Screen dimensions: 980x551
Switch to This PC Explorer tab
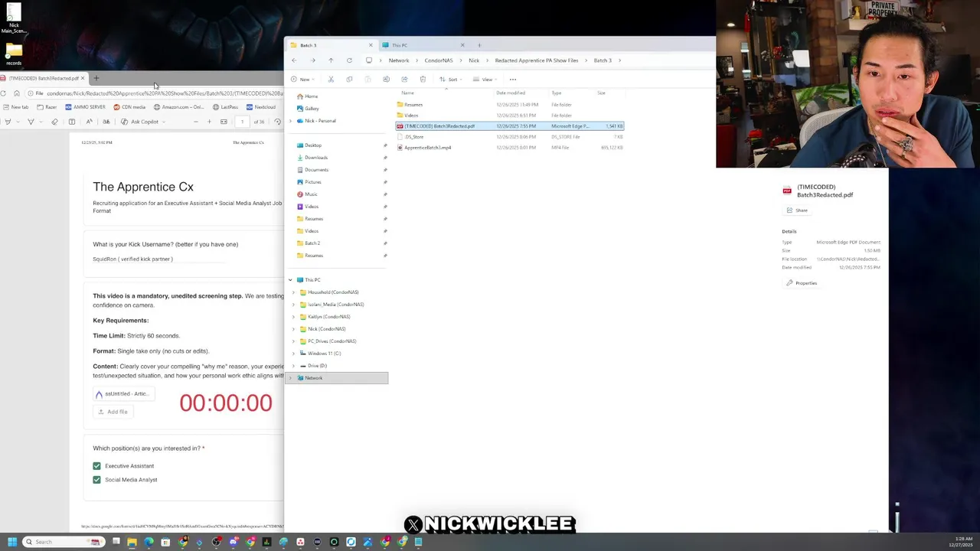click(x=423, y=45)
